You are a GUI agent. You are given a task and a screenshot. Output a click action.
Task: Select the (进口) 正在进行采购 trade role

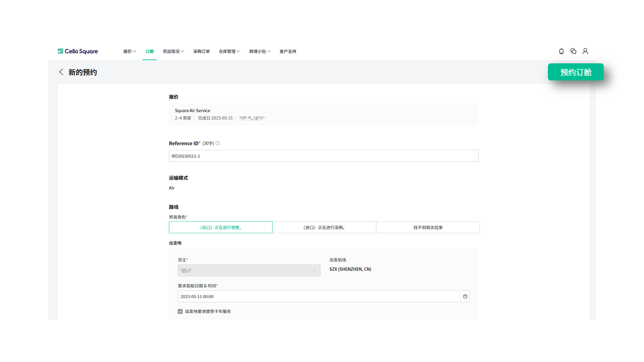(x=324, y=227)
